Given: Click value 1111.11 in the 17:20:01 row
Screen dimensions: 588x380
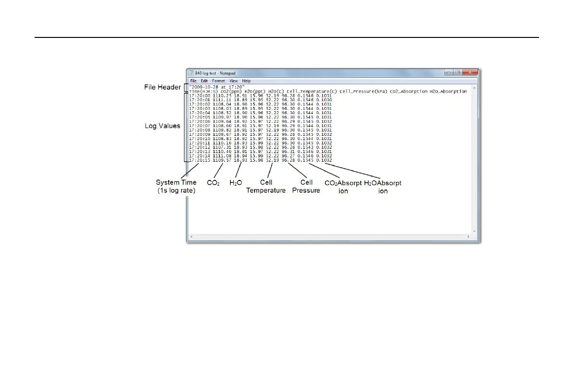Looking at the screenshot, I should click(x=222, y=99).
